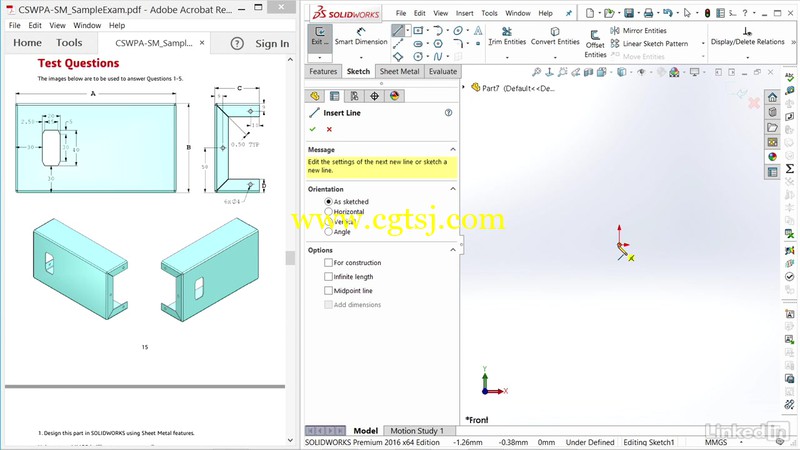The image size is (800, 450).
Task: Select the Spline tool
Action: (x=438, y=57)
